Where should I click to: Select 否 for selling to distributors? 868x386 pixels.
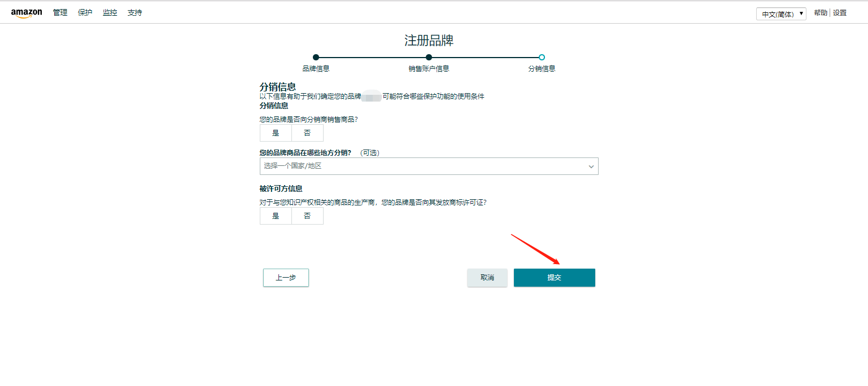(307, 133)
